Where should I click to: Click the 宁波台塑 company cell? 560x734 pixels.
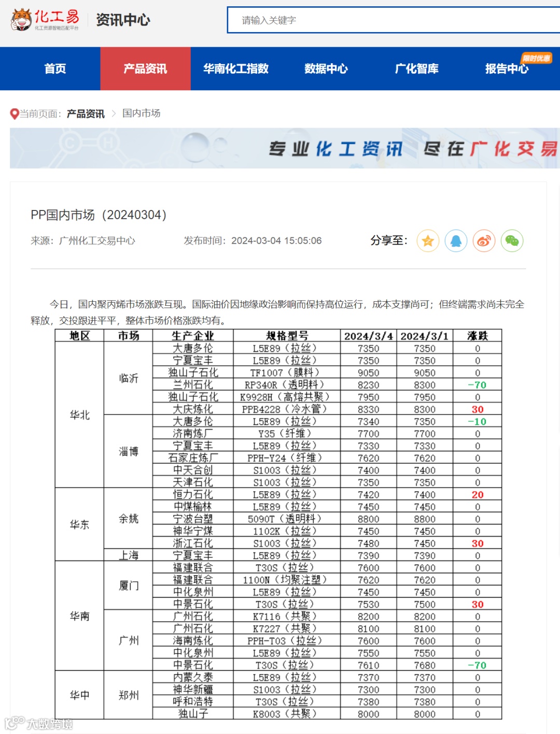193,519
